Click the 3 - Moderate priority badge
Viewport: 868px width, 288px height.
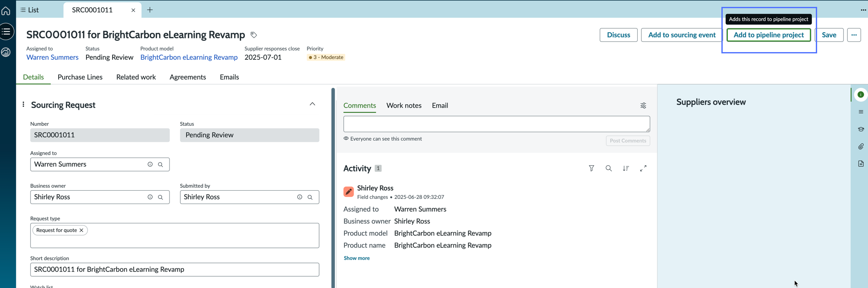coord(326,57)
